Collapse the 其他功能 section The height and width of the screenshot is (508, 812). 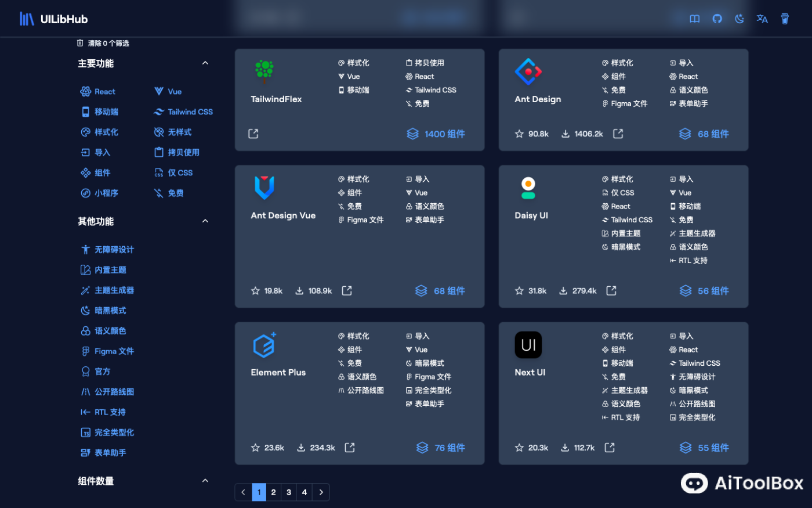[205, 221]
